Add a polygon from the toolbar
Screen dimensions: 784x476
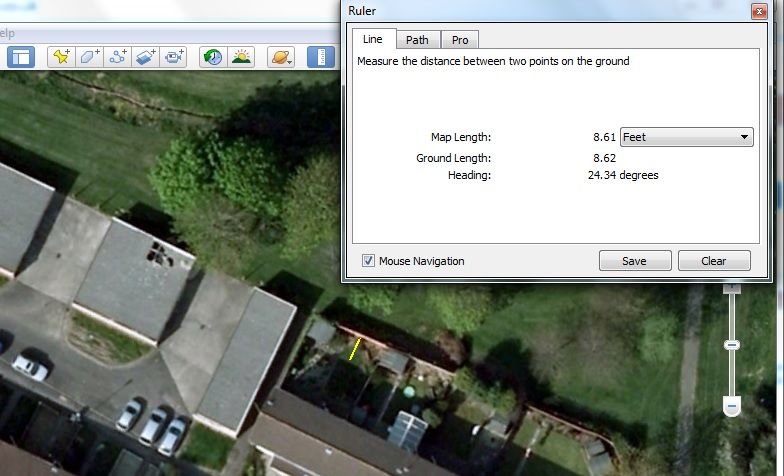point(90,57)
